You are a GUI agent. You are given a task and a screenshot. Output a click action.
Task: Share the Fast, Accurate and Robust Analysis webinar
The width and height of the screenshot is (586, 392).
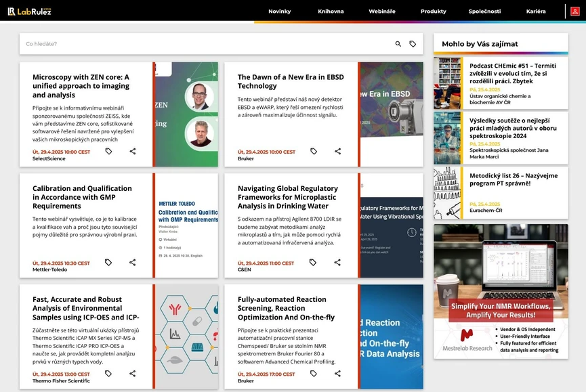click(133, 373)
